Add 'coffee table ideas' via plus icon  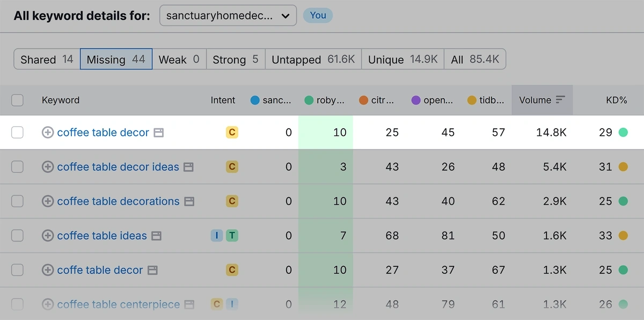point(48,236)
